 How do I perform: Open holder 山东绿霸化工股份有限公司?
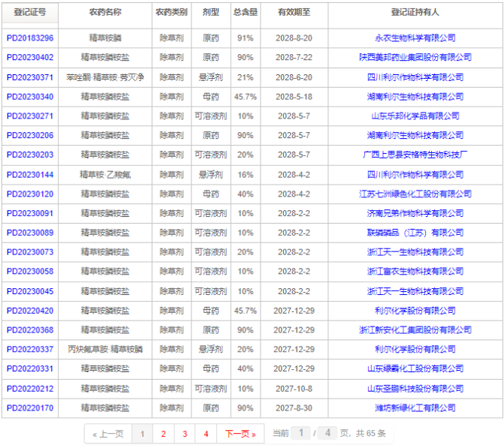point(415,368)
